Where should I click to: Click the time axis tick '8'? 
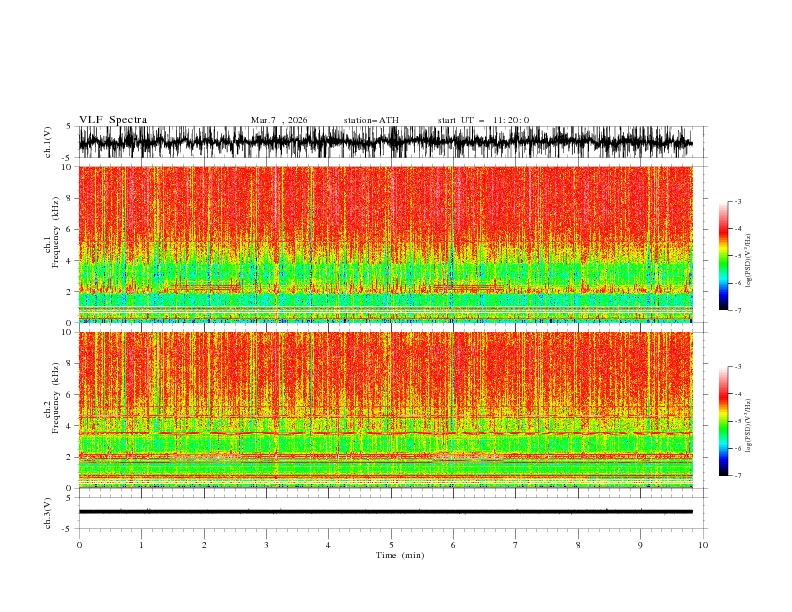pyautogui.click(x=578, y=545)
